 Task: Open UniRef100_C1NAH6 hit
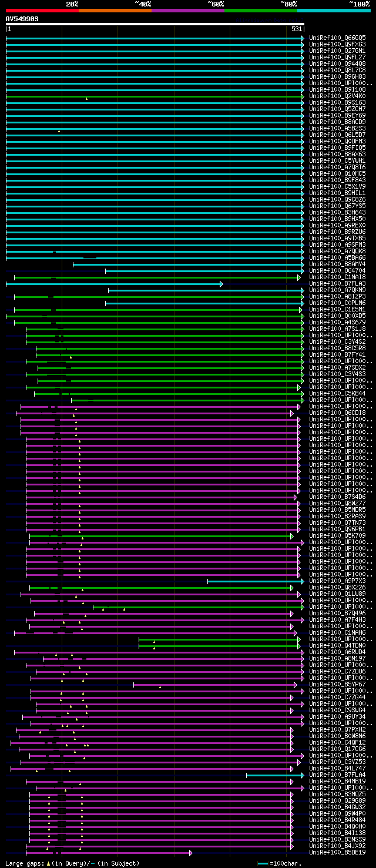coord(337,632)
